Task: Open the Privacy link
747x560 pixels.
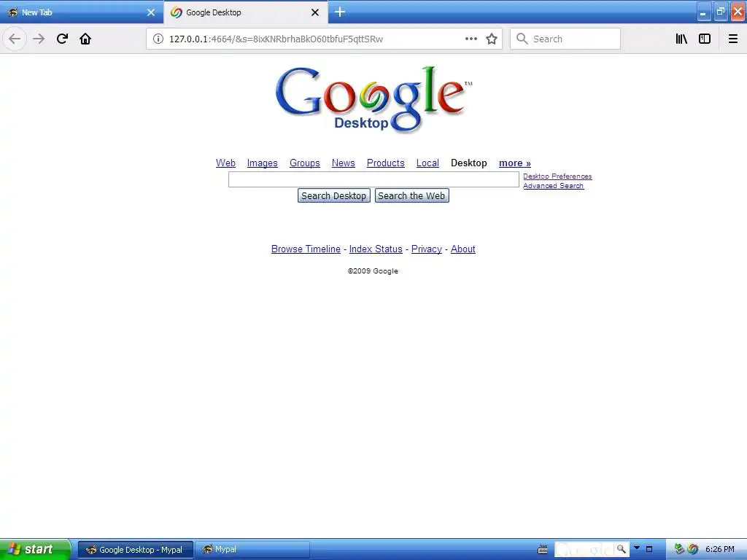Action: [426, 249]
